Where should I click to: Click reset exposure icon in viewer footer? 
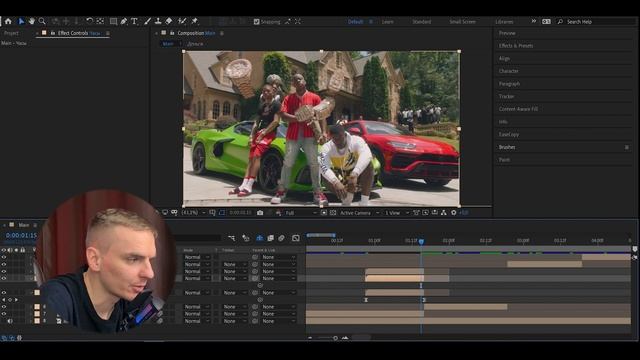[x=453, y=213]
